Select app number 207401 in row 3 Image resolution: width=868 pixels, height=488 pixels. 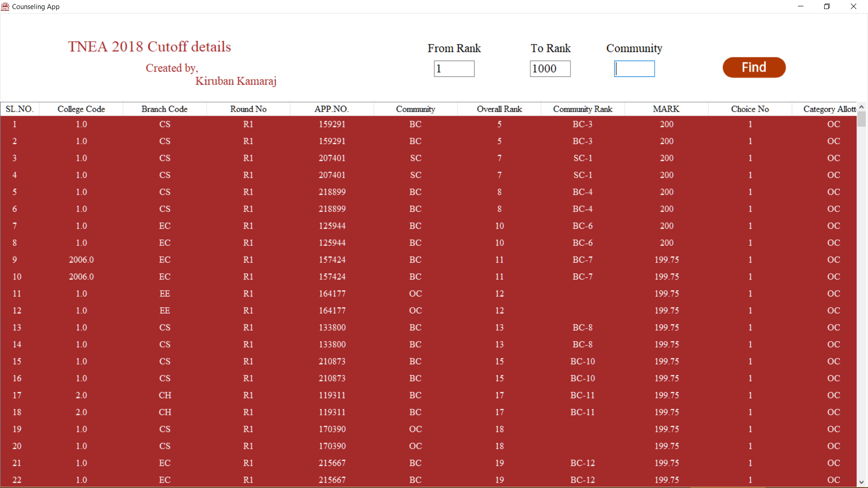tap(332, 158)
